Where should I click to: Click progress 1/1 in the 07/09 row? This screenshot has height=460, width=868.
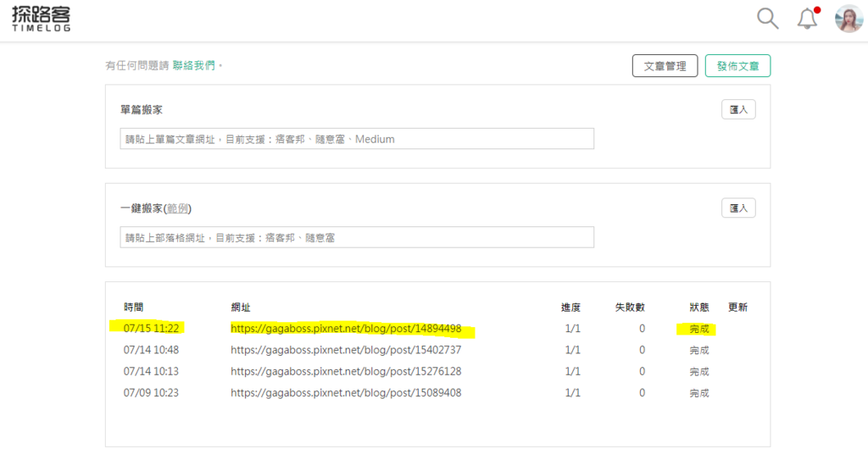point(572,393)
